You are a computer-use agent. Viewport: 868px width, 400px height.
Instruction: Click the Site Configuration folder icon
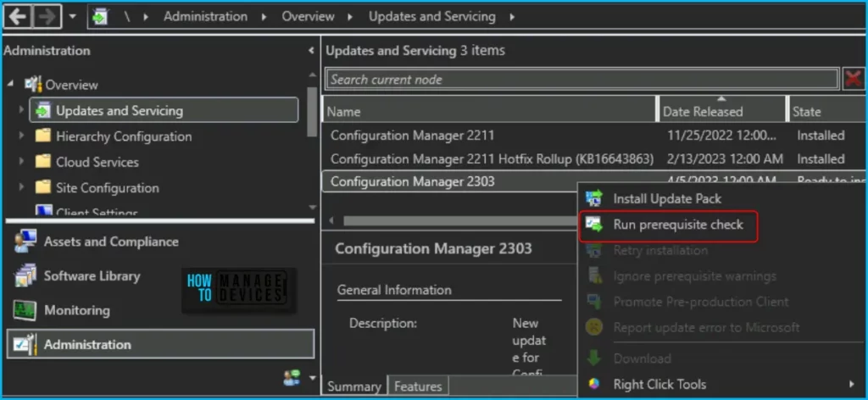click(x=42, y=187)
